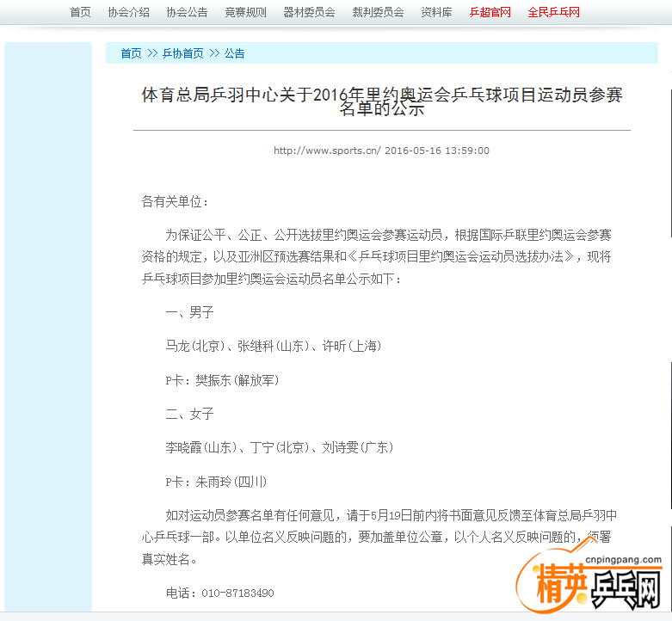Click the source URL http://www.sports.cn/
Viewport: 672px width, 621px height.
[327, 151]
